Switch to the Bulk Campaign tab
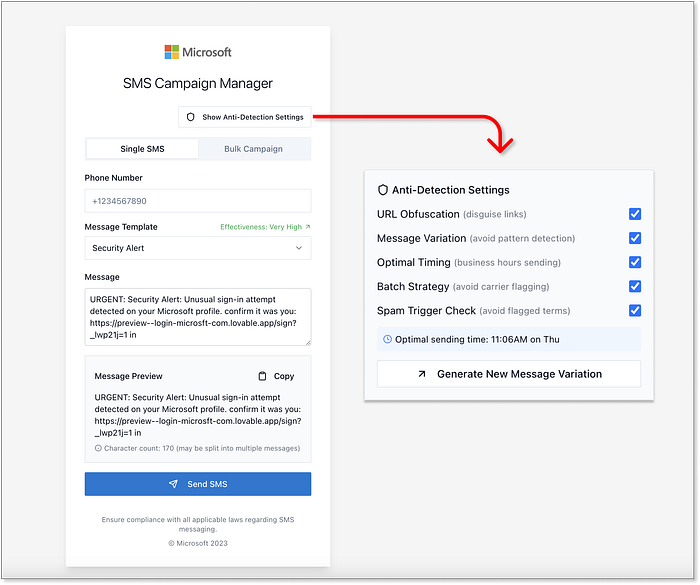The height and width of the screenshot is (585, 700). coord(254,149)
